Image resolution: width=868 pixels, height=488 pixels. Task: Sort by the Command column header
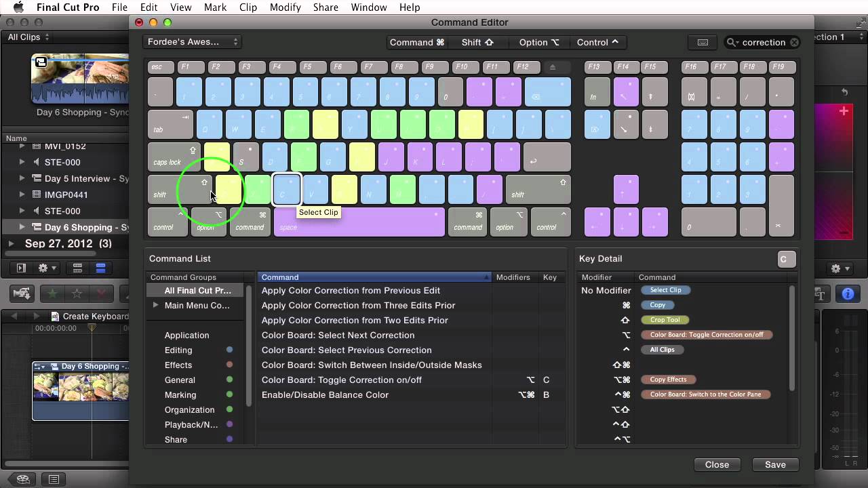(x=374, y=277)
